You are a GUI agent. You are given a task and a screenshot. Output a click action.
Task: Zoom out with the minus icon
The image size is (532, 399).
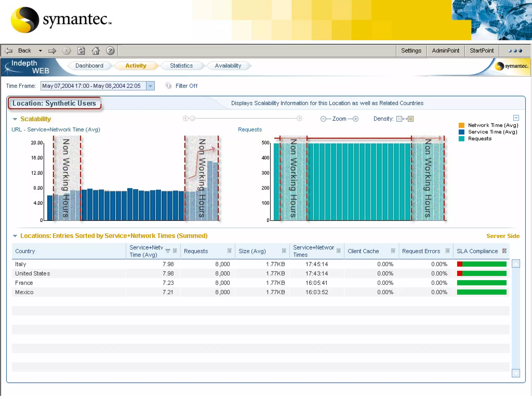(323, 119)
